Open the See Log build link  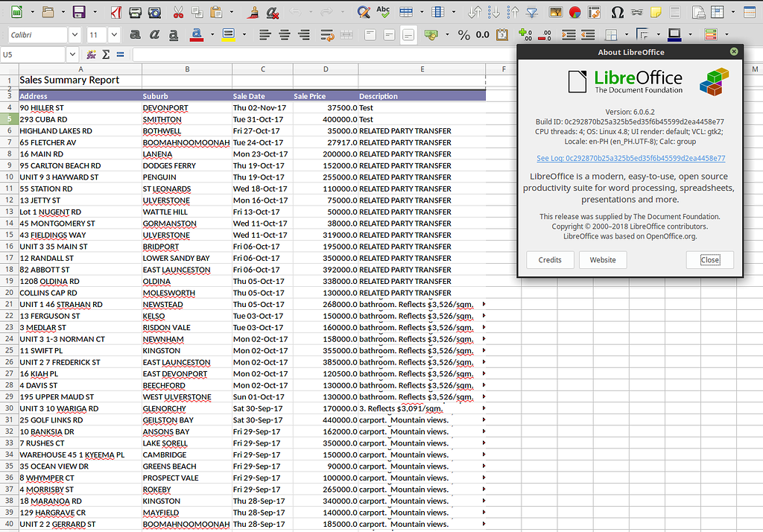(x=630, y=158)
